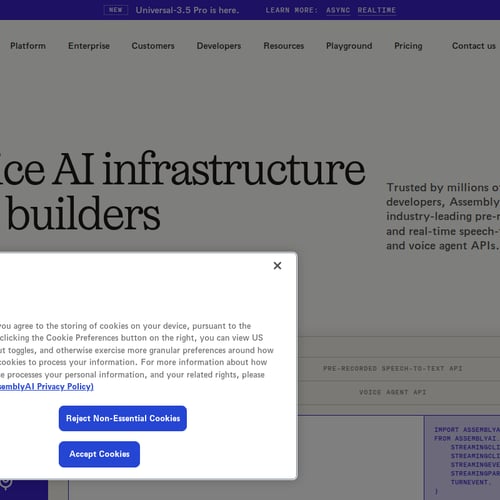
Task: Follow the ASYNC link in the banner
Action: point(338,10)
